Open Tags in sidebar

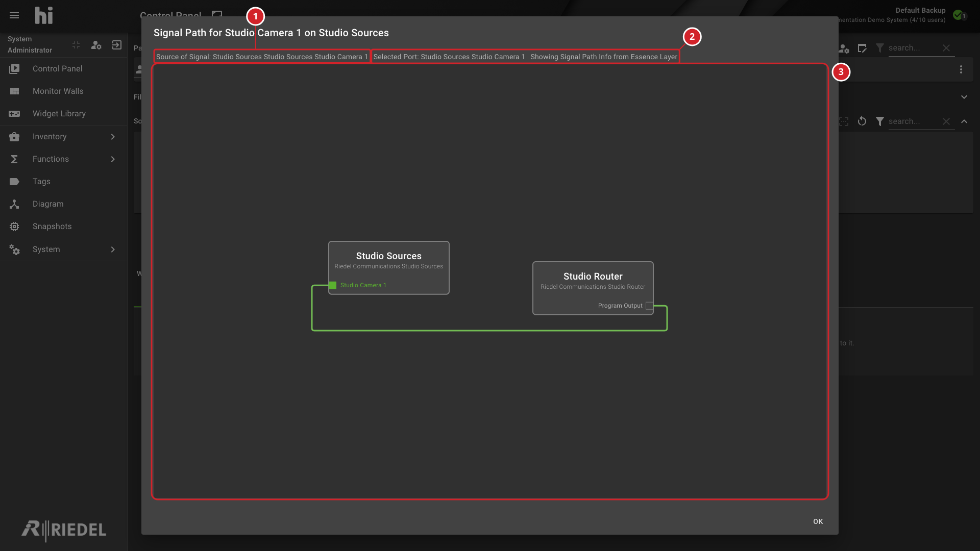click(x=63, y=181)
